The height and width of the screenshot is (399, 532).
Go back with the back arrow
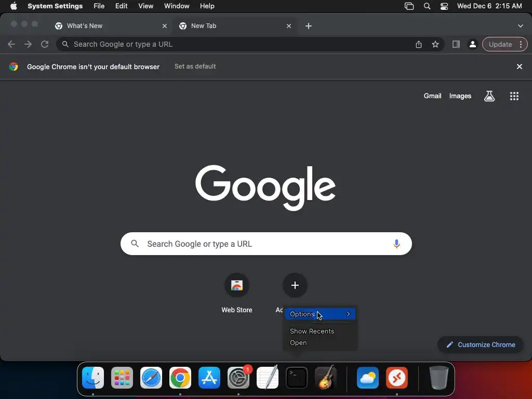coord(11,44)
